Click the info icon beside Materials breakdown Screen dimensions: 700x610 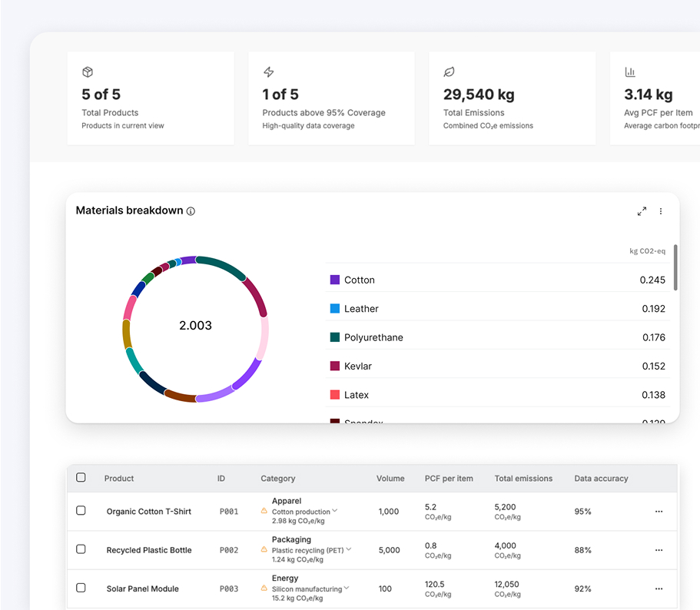tap(191, 211)
